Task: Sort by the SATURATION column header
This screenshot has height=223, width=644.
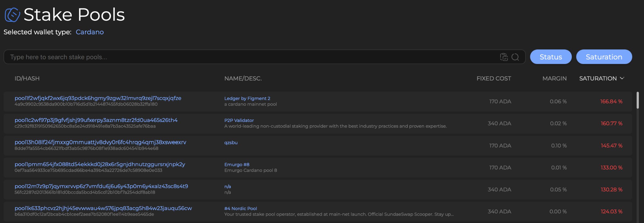Action: coord(598,78)
